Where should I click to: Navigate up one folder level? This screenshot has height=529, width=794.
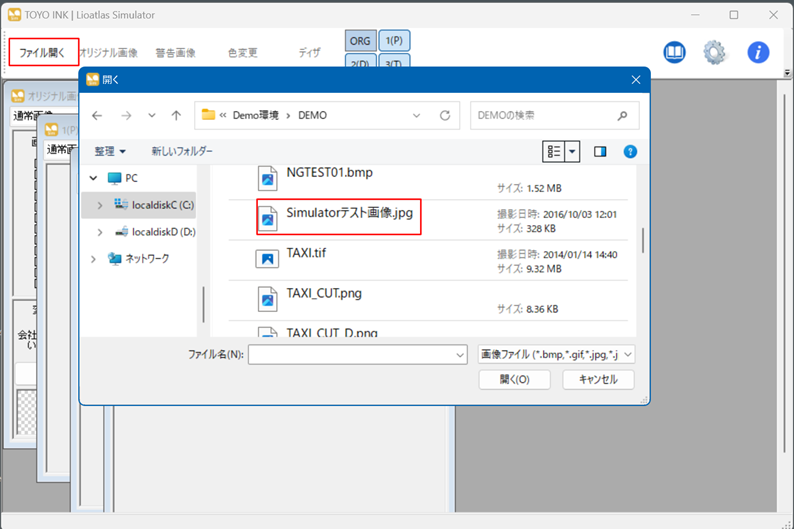[x=176, y=115]
